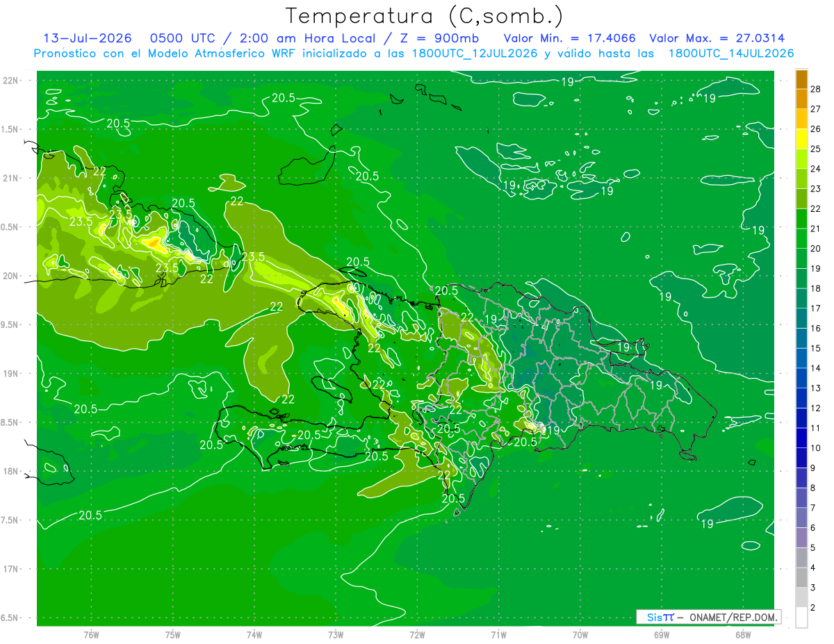Click the '71W' longitude axis label
The width and height of the screenshot is (834, 644).
498,634
